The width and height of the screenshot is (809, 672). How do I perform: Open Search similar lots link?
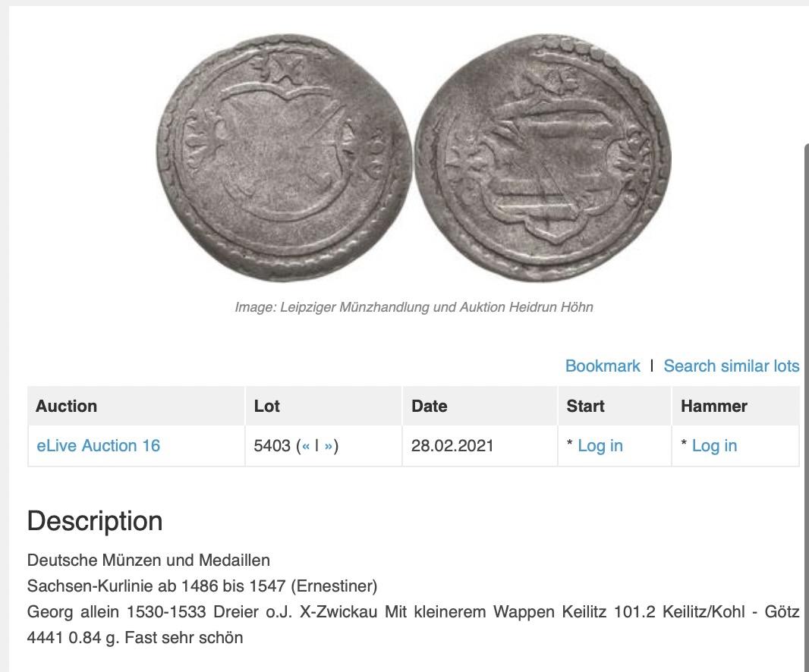click(731, 366)
